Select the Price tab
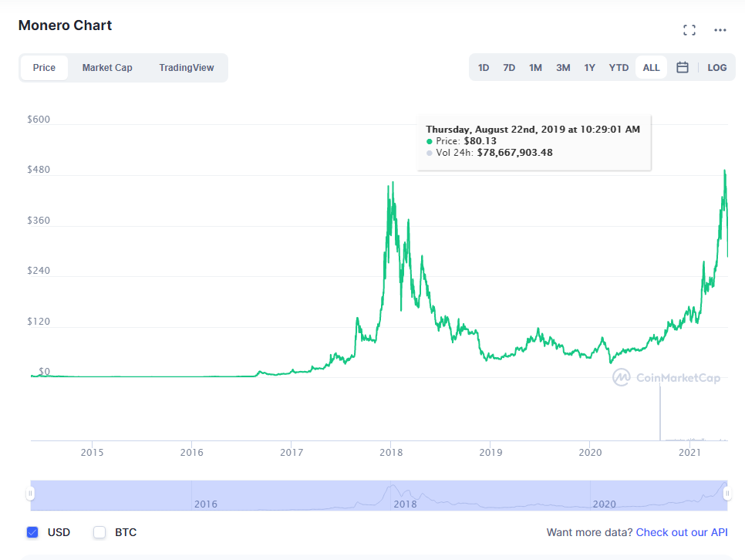745x560 pixels. (x=44, y=67)
